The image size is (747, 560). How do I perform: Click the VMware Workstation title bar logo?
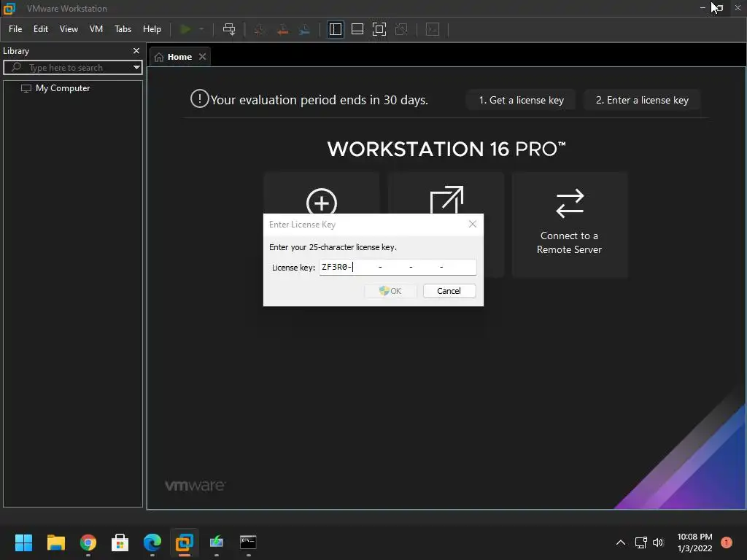click(9, 8)
